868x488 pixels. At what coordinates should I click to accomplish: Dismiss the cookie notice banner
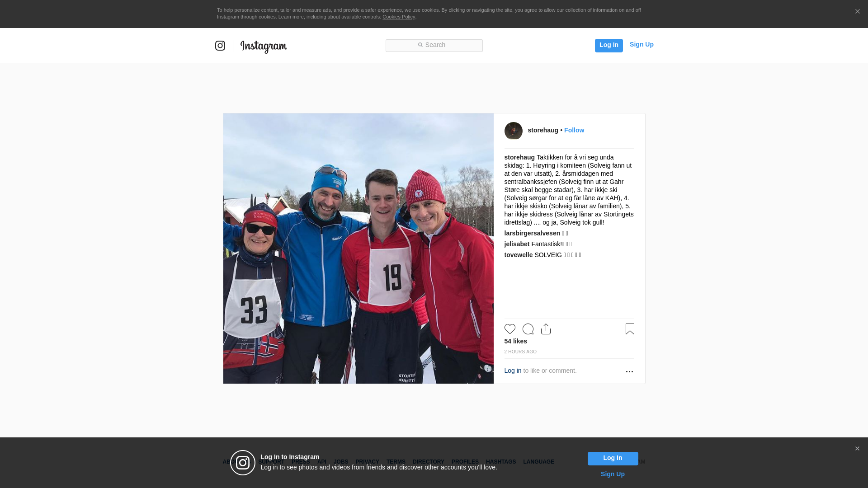click(857, 12)
